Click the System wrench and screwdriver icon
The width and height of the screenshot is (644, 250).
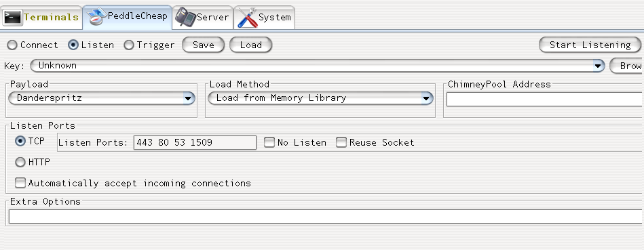click(x=248, y=18)
